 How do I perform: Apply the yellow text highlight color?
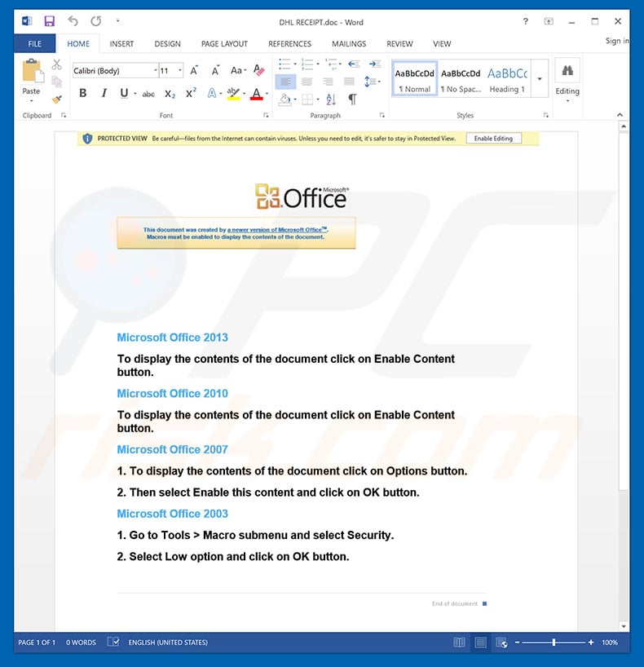pos(233,94)
